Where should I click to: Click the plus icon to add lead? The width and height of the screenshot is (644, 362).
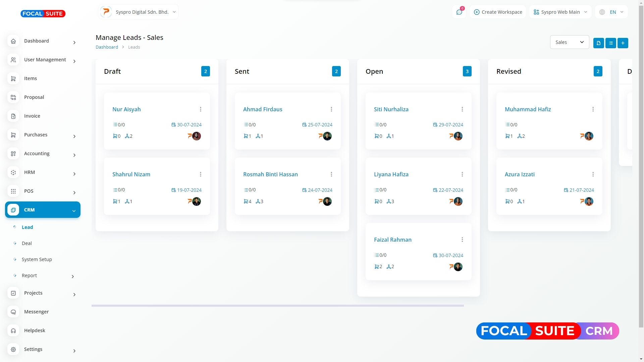click(623, 43)
